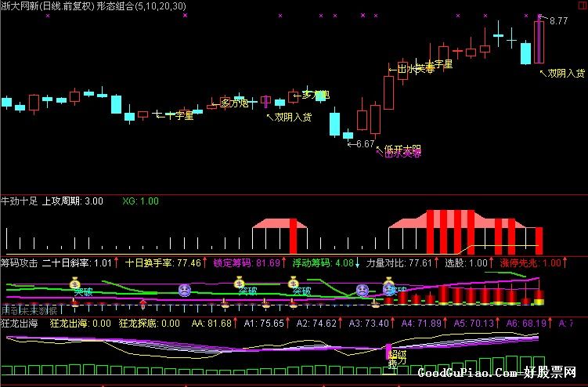Click the A6: 68.19 reading
The width and height of the screenshot is (588, 387).
(526, 324)
